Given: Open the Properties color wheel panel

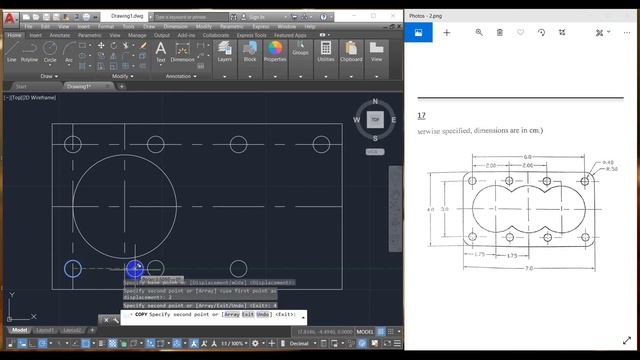Looking at the screenshot, I should pos(275,51).
